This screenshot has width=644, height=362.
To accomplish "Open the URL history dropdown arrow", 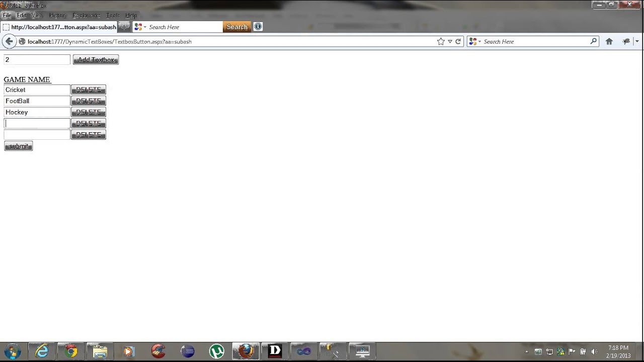I will tap(450, 41).
